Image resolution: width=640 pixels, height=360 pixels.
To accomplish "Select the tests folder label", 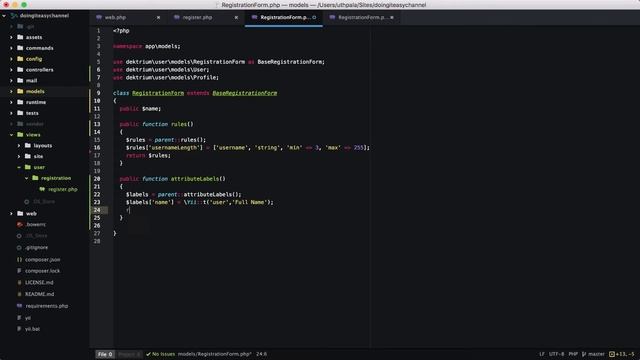I will point(32,113).
